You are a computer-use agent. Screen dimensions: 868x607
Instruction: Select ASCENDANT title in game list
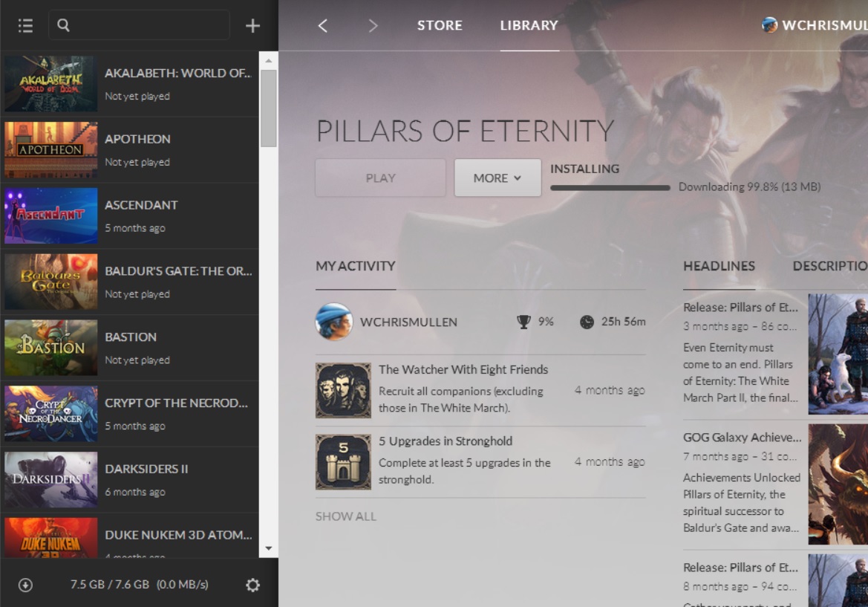(x=141, y=205)
